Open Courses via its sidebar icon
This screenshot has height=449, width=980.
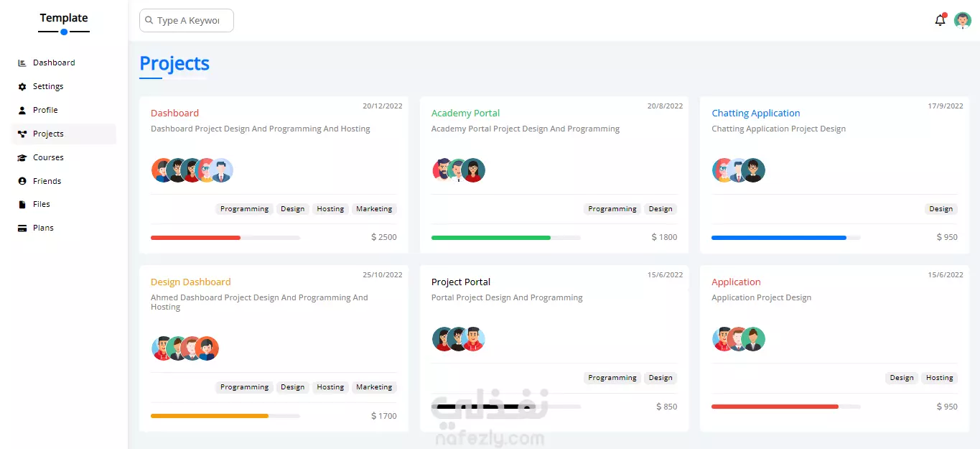point(22,157)
